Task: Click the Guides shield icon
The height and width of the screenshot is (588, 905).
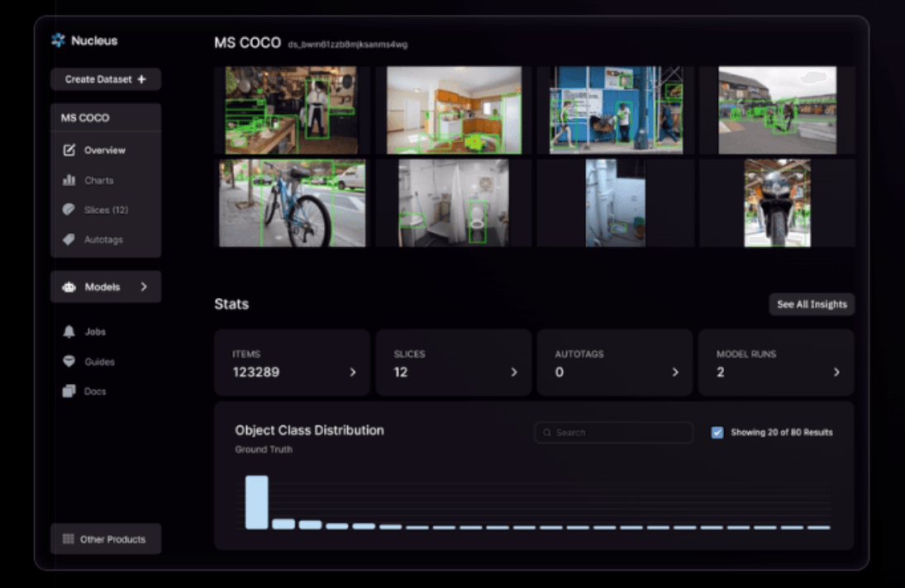Action: (x=69, y=362)
